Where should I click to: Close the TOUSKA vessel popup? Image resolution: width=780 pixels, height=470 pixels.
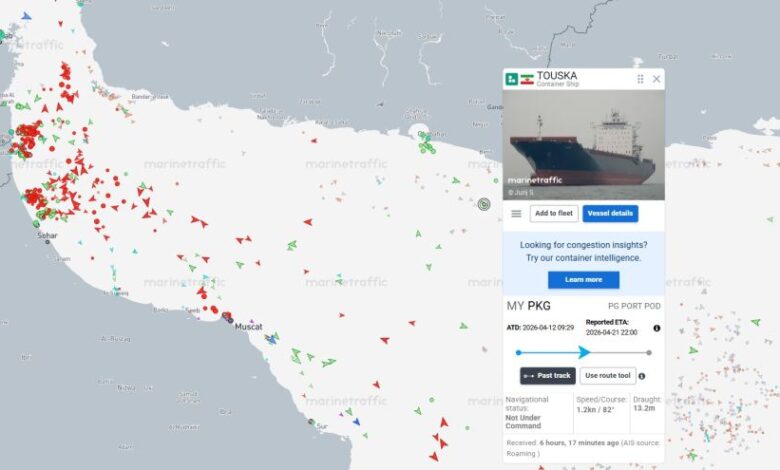(x=657, y=79)
